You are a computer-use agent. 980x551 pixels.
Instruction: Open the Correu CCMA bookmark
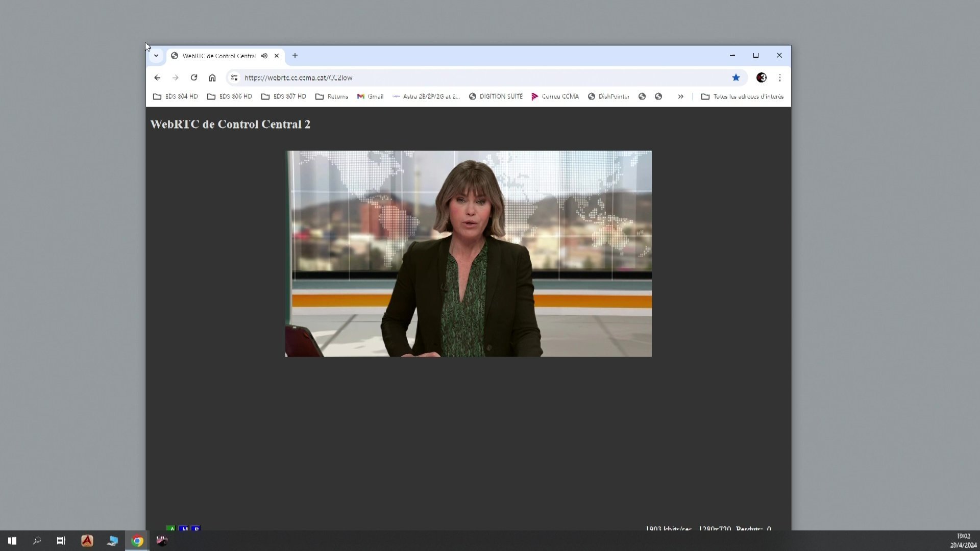click(555, 96)
